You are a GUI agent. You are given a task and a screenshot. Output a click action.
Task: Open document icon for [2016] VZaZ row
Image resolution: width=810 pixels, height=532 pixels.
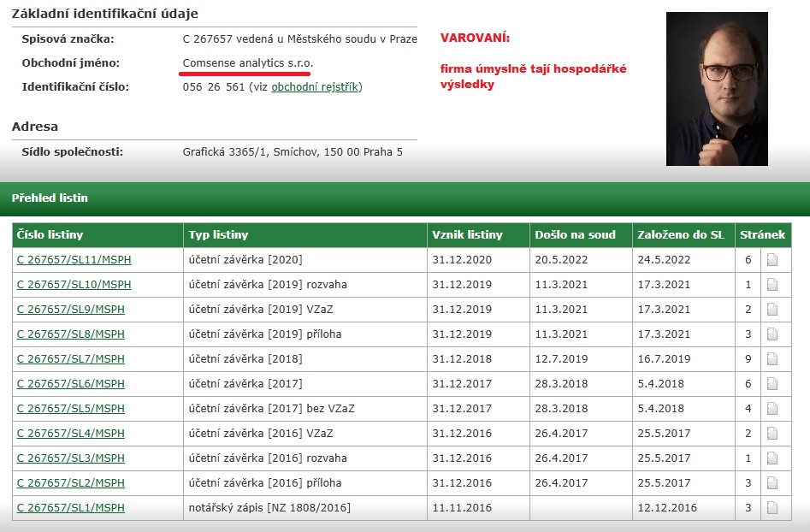point(772,434)
